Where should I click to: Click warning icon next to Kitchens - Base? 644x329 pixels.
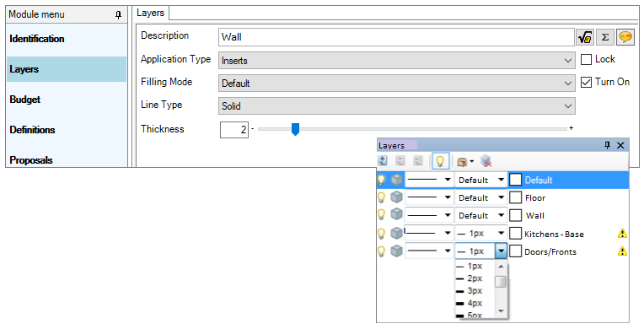click(622, 234)
